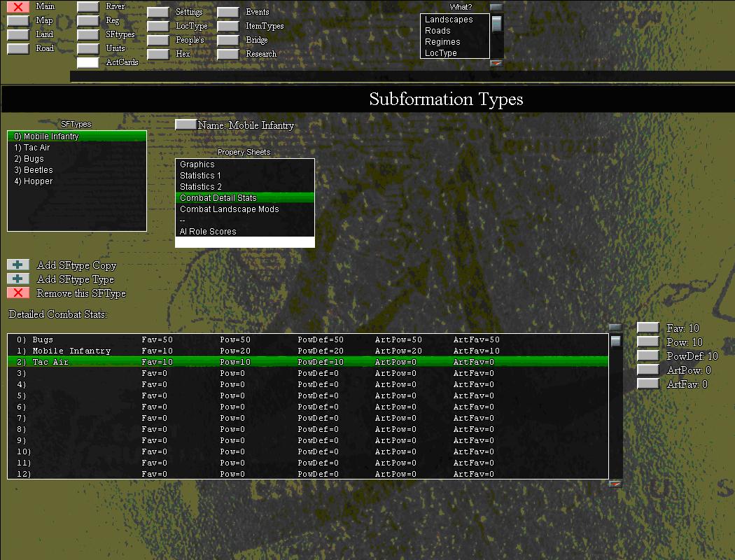Screen dimensions: 735x560
Task: Click the Fav: 10 edit button
Action: click(648, 328)
